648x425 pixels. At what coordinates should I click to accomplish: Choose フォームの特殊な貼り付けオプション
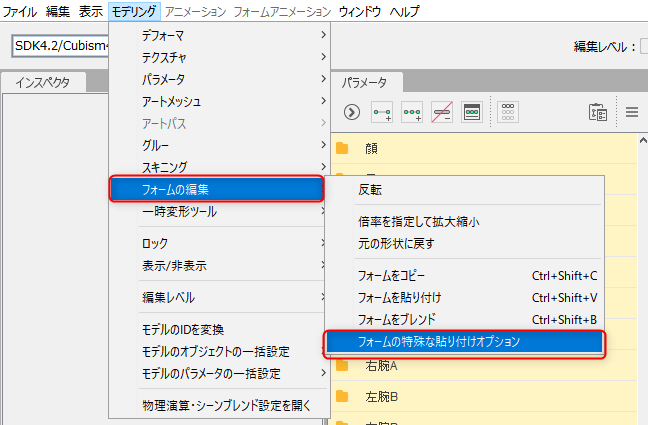point(465,342)
